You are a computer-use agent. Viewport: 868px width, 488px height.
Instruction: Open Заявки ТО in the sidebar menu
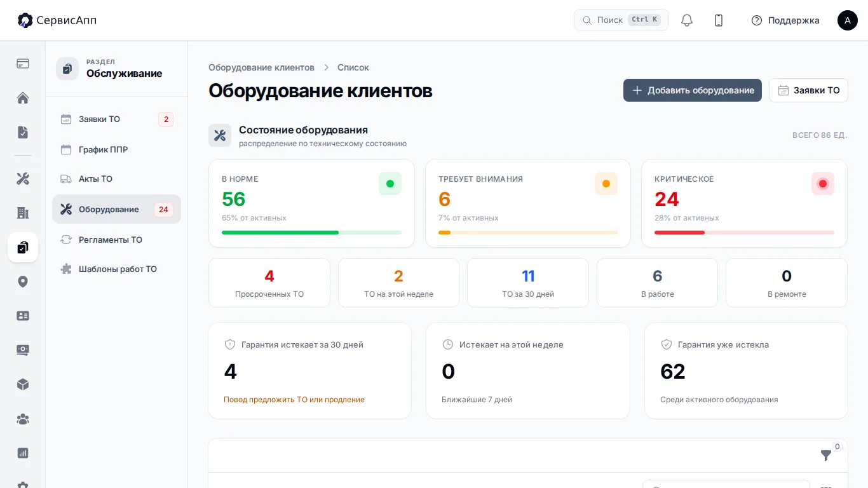(116, 119)
